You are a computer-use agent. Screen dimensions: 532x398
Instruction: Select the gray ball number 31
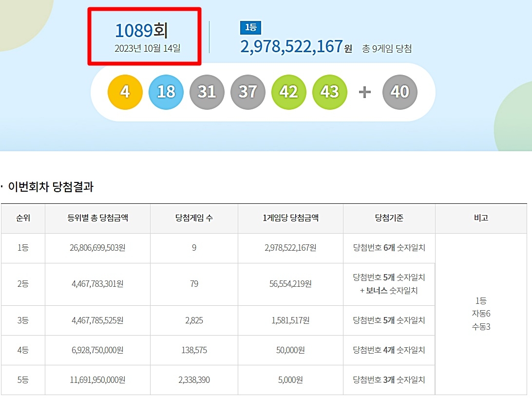tap(207, 92)
